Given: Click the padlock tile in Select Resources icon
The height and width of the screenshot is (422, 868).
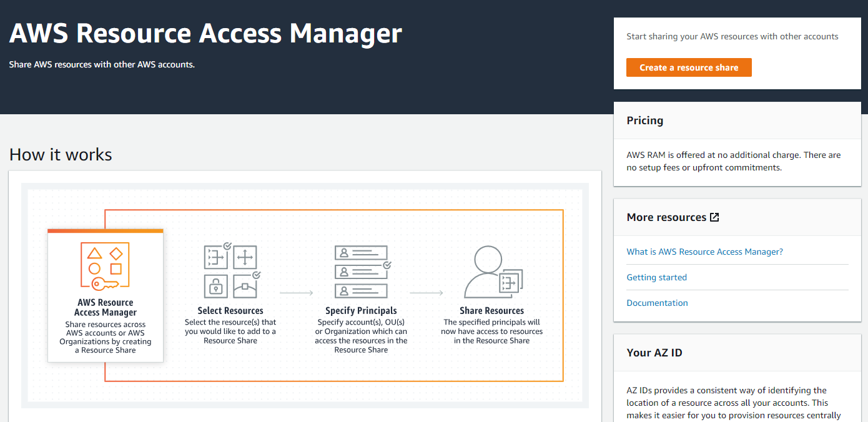Looking at the screenshot, I should pos(215,287).
